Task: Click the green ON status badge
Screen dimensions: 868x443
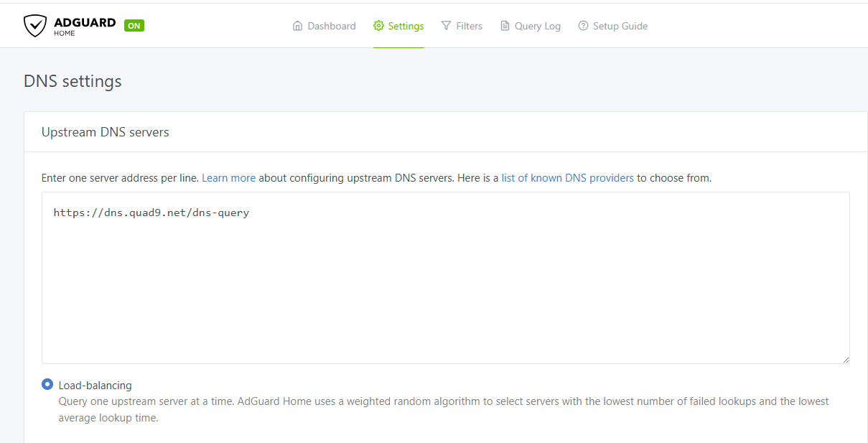Action: 134,26
